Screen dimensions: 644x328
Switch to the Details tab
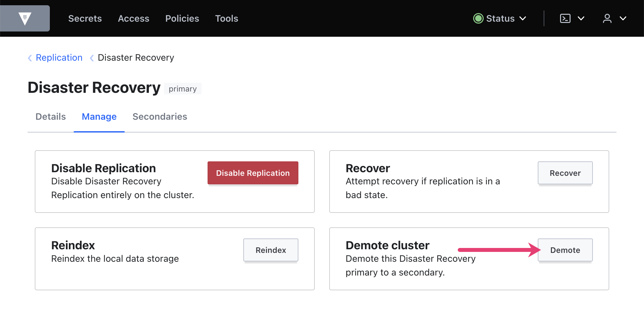point(50,117)
